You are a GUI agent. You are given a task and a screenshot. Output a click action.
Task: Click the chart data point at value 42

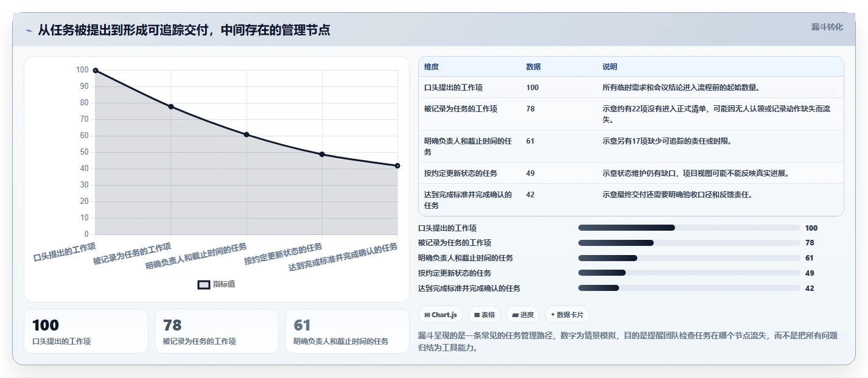click(x=397, y=166)
